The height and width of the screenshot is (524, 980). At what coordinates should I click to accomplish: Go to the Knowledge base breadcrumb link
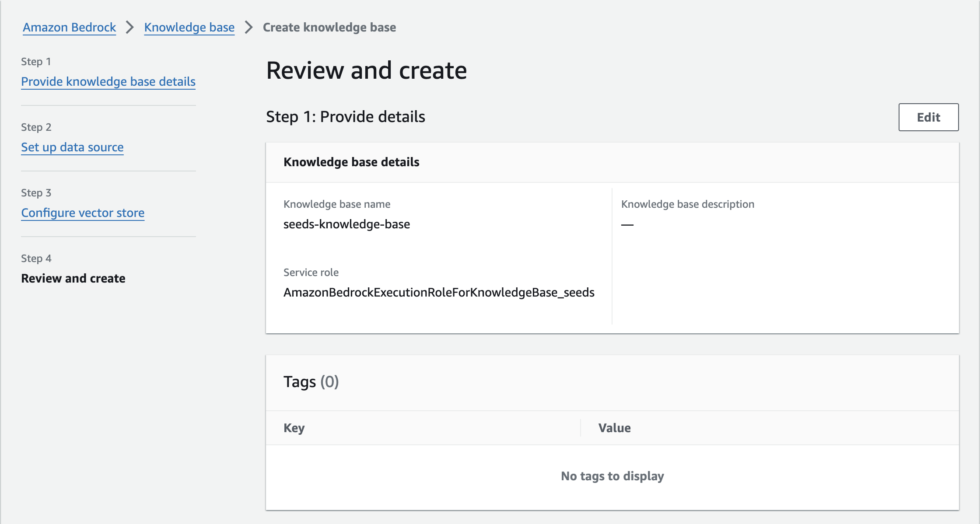(x=189, y=27)
